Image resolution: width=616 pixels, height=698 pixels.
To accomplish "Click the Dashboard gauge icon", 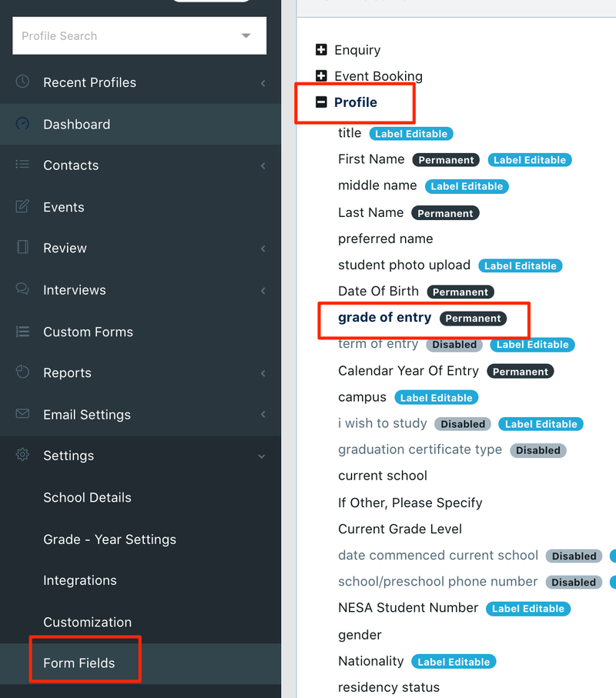I will tap(22, 124).
